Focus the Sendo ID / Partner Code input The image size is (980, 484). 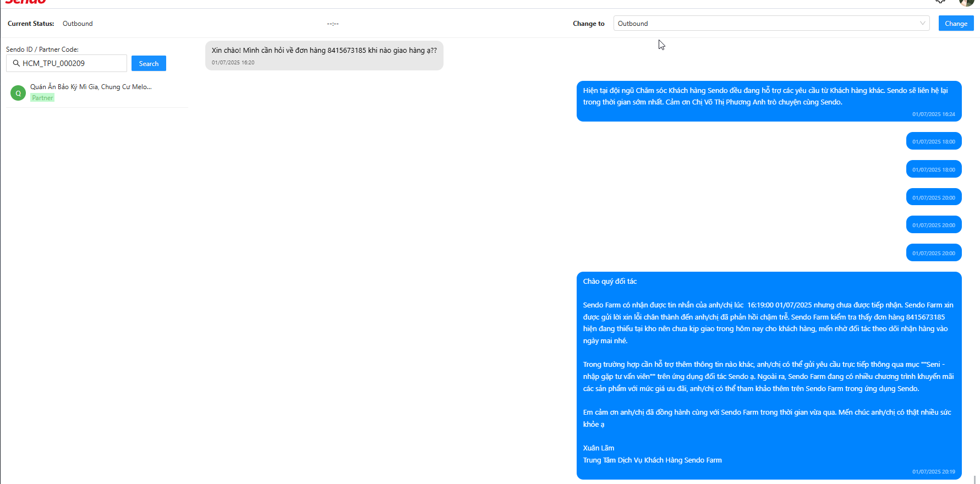tap(67, 63)
